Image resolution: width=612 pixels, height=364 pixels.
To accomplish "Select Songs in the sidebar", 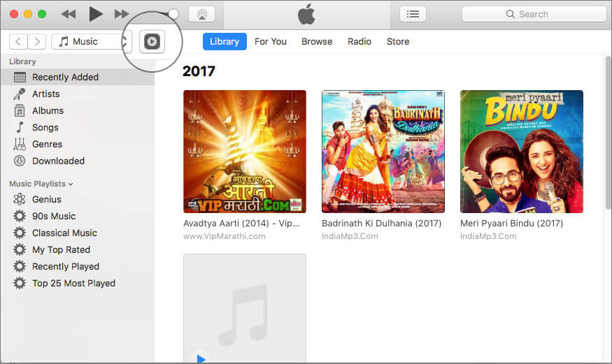I will [78, 127].
